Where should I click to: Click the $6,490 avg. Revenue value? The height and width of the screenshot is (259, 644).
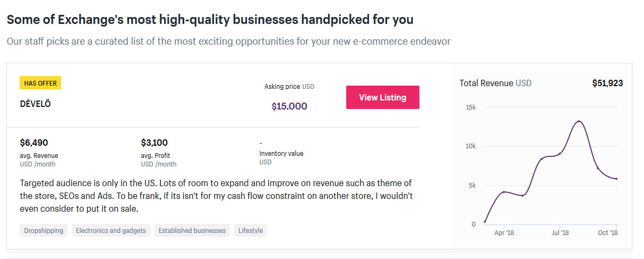tap(34, 143)
